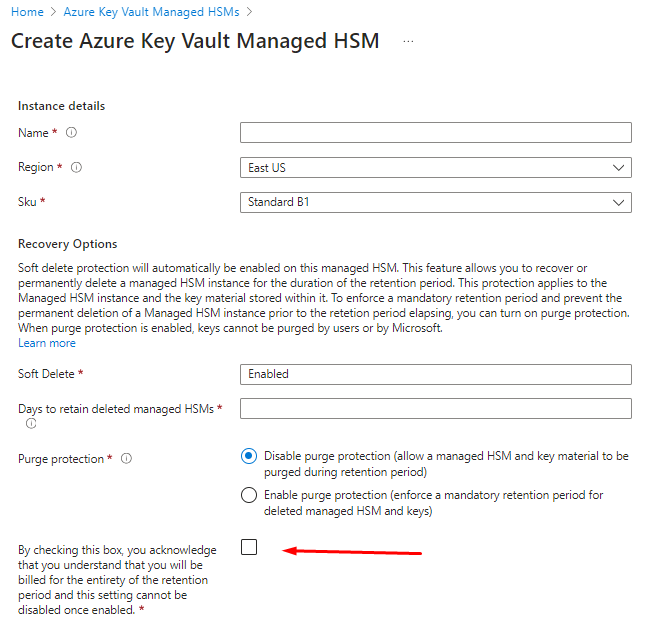The image size is (662, 636).
Task: Click info icon below Days to retain label
Action: [x=30, y=424]
